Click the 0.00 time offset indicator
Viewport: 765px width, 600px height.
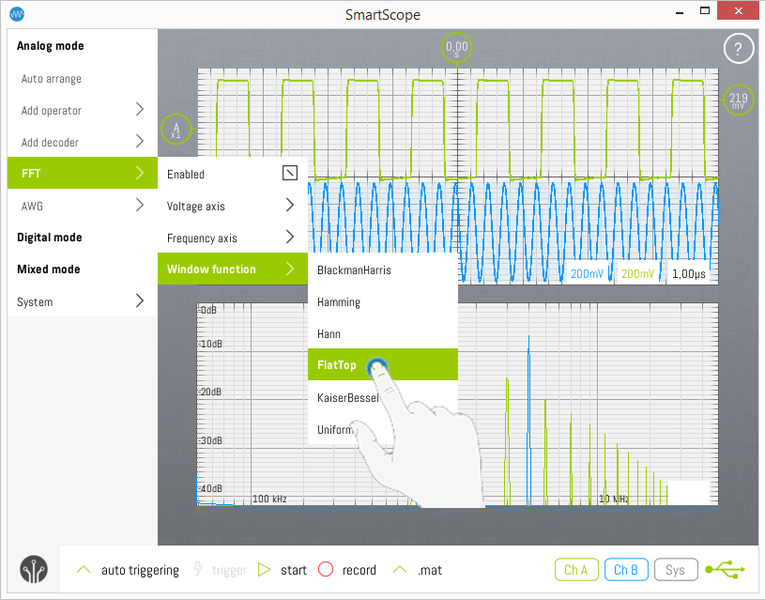tap(456, 47)
